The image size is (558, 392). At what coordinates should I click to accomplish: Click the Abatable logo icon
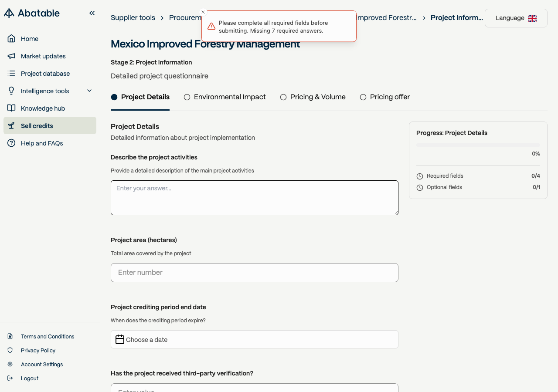pos(9,13)
